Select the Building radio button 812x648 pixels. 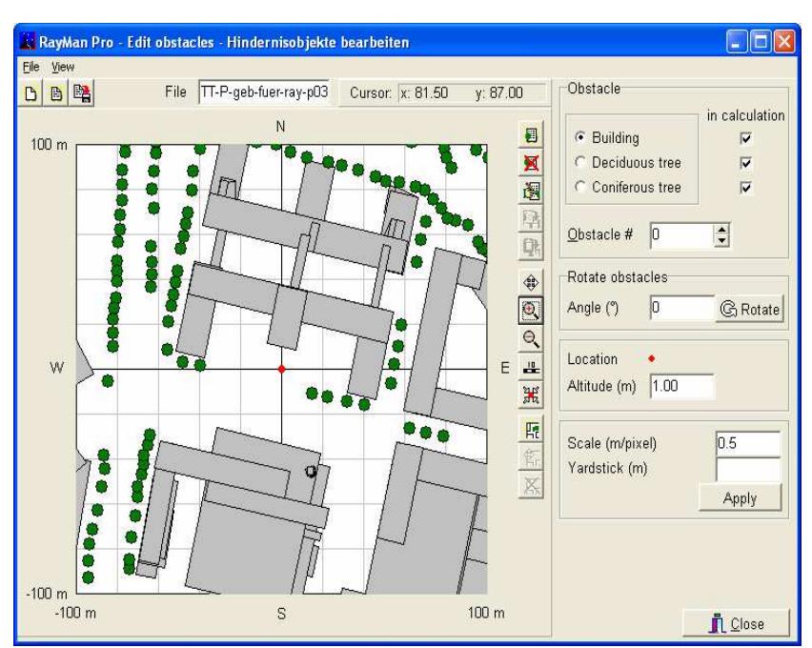580,137
